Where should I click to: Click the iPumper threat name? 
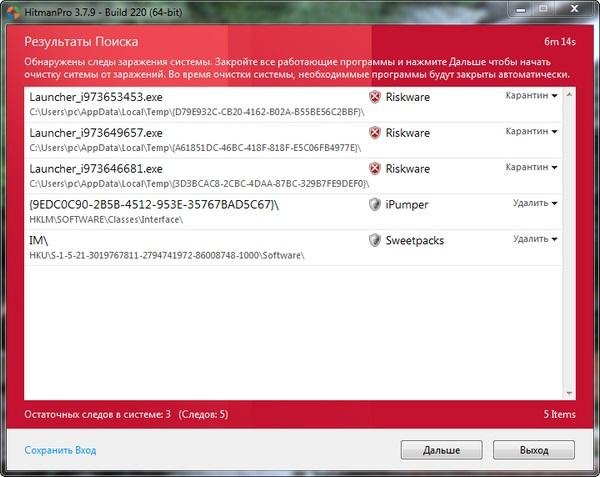[407, 205]
